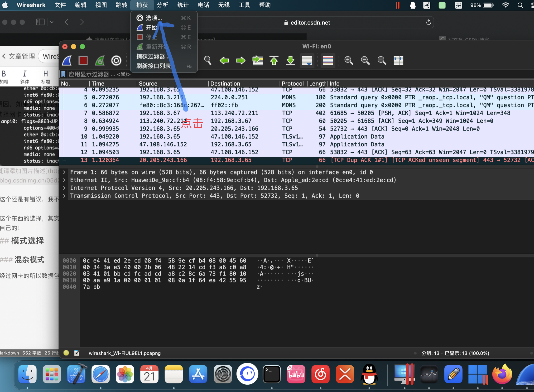
Task: Choose 刷新接口列表 menu entry
Action: click(x=154, y=66)
